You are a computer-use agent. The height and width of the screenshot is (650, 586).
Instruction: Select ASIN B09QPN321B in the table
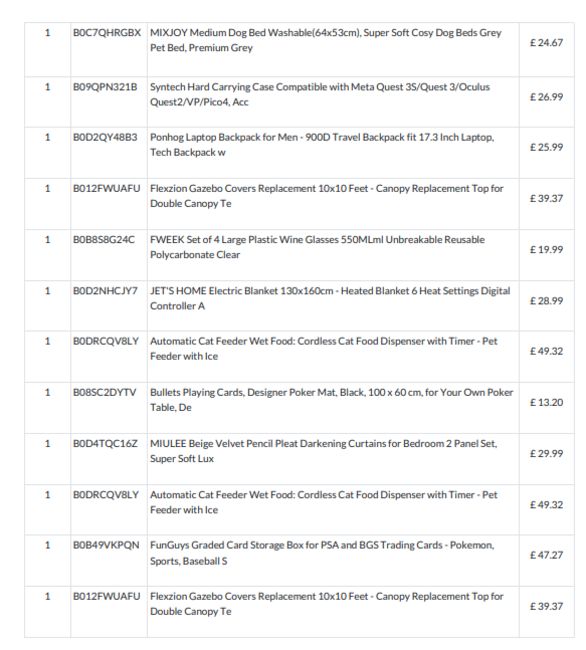coord(105,87)
